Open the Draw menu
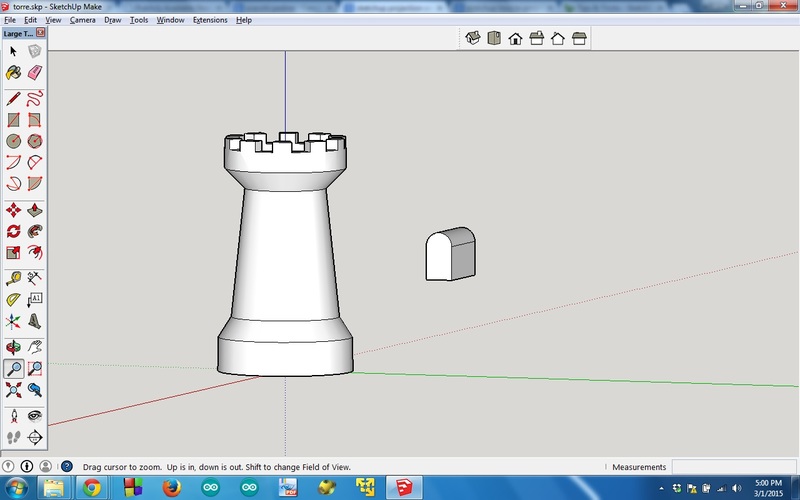This screenshot has height=500, width=800. tap(112, 20)
